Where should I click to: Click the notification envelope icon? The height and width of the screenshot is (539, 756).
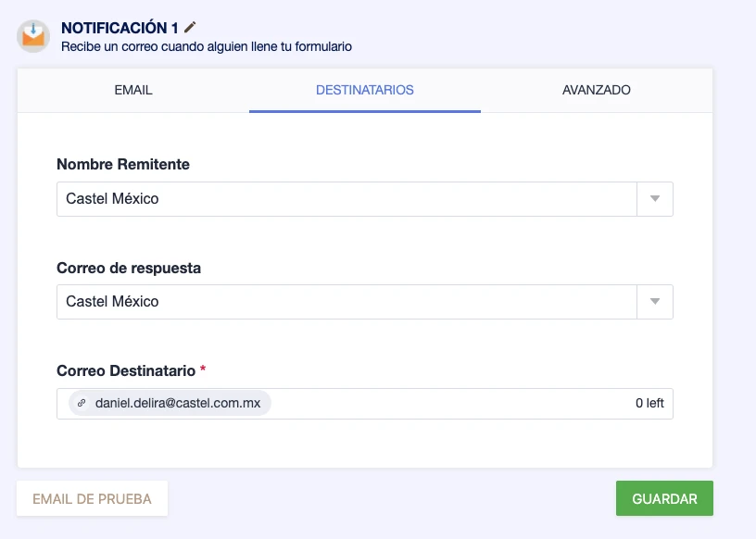point(32,35)
